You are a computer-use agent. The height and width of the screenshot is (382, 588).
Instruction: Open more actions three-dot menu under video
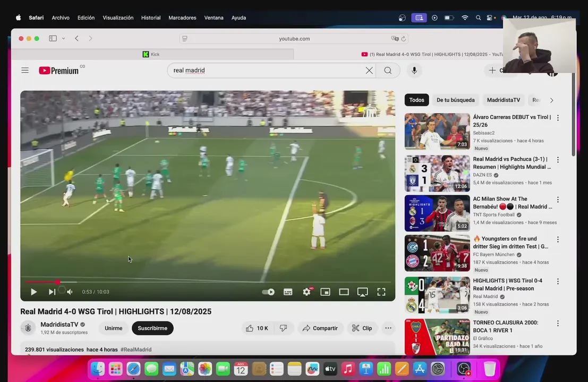[388, 328]
